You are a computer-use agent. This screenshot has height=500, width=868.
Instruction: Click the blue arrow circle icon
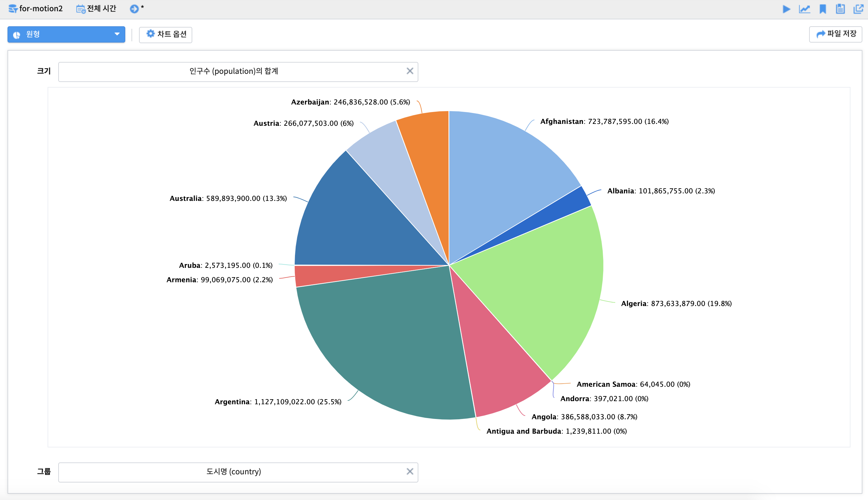[134, 9]
